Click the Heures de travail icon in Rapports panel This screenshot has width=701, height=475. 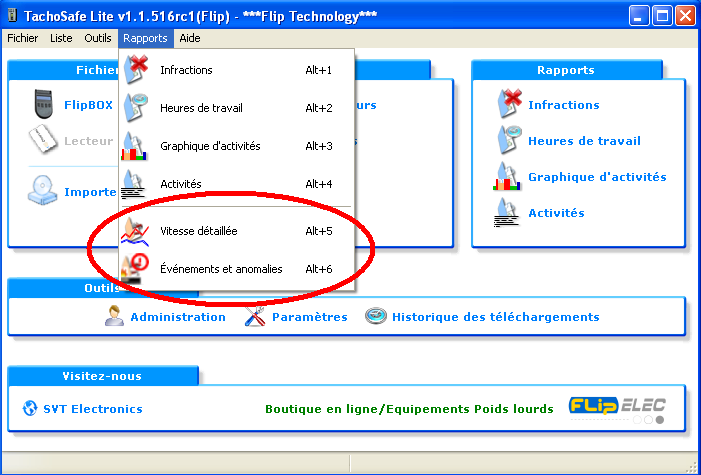click(x=510, y=141)
